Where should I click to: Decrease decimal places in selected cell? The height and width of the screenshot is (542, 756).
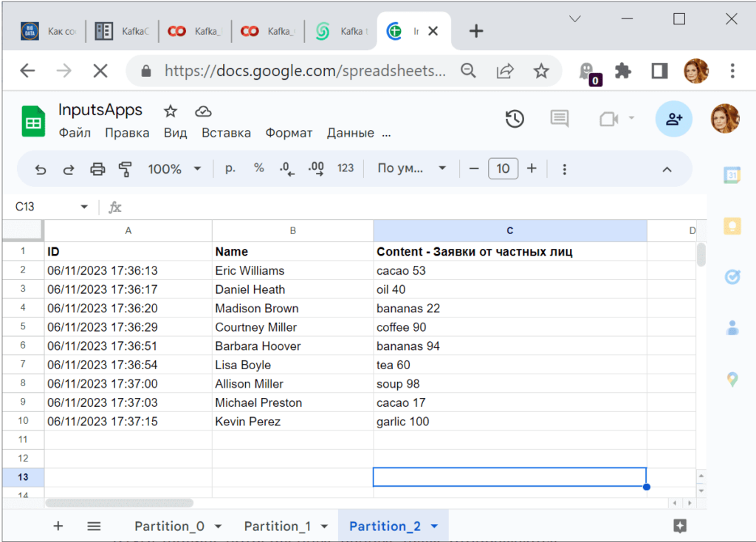286,168
